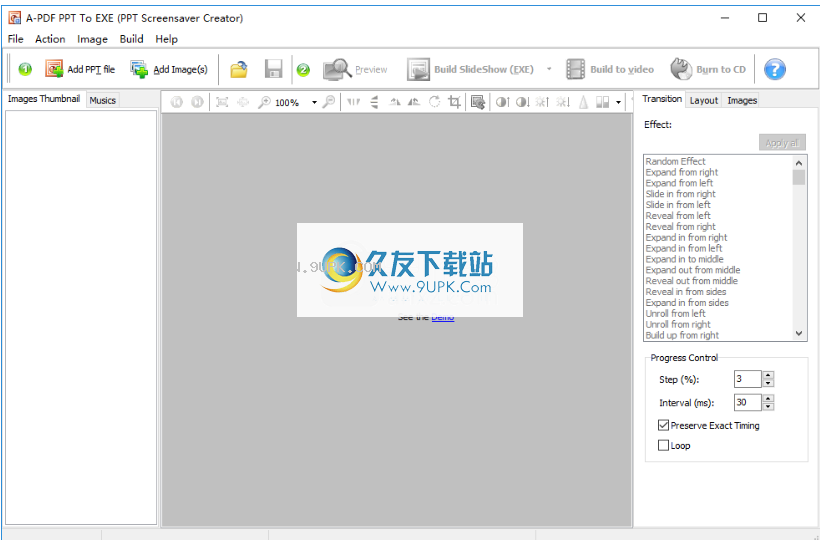This screenshot has height=540, width=820.
Task: Enable the Loop checkbox
Action: click(x=663, y=445)
